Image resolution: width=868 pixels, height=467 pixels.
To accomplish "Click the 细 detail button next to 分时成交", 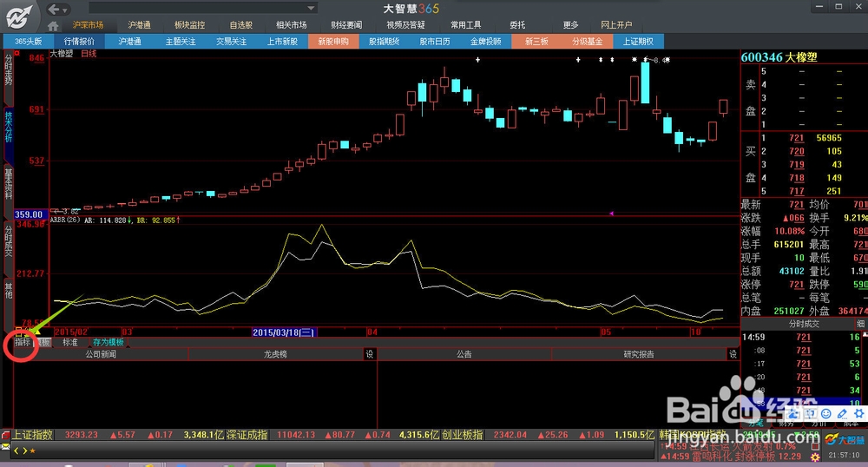I will tap(860, 324).
